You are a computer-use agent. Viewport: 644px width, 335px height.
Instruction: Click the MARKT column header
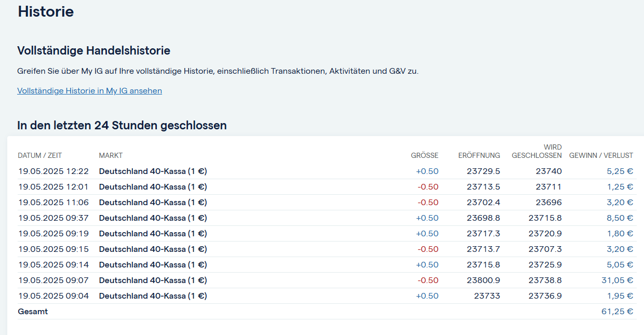click(x=111, y=155)
